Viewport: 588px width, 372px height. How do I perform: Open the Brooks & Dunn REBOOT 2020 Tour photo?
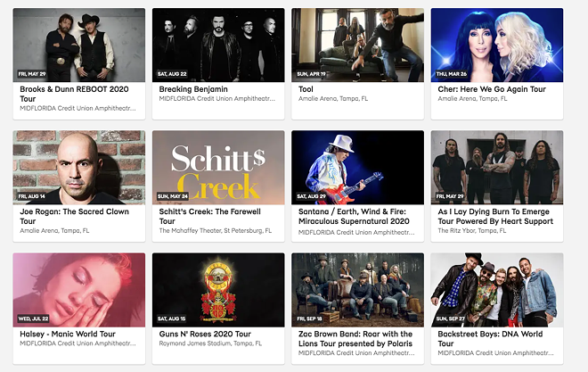coord(78,45)
